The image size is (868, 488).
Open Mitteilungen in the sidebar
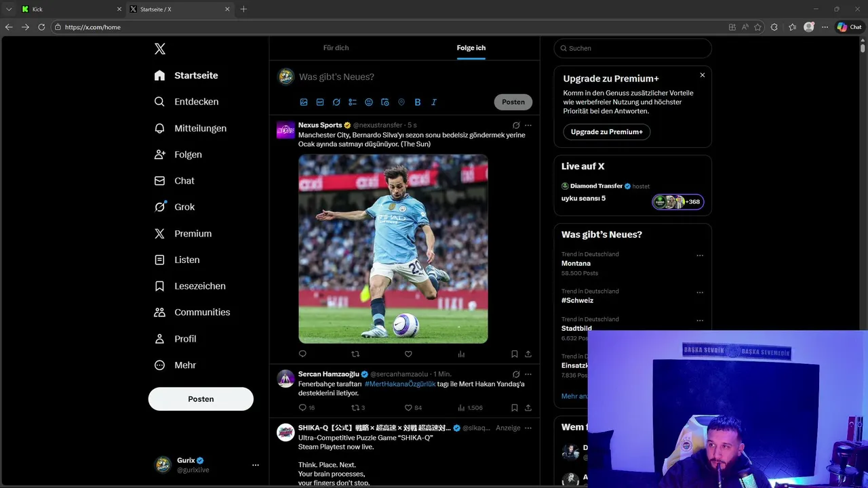(190, 128)
